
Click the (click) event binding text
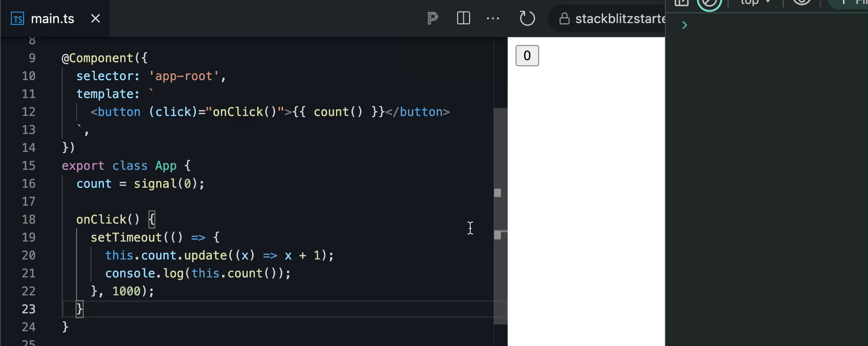coord(173,112)
